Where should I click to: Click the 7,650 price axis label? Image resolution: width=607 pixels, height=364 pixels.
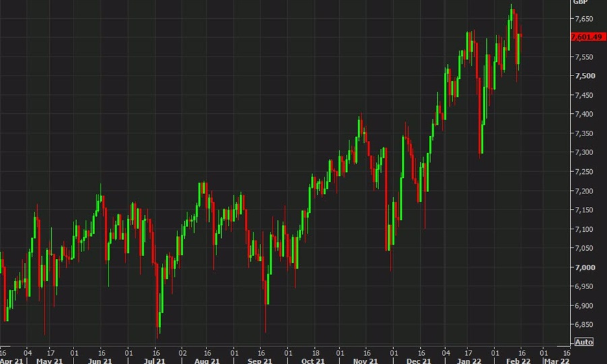coord(584,19)
